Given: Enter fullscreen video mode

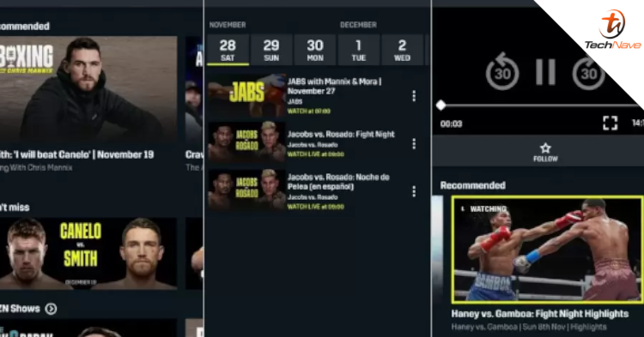Looking at the screenshot, I should tap(610, 123).
